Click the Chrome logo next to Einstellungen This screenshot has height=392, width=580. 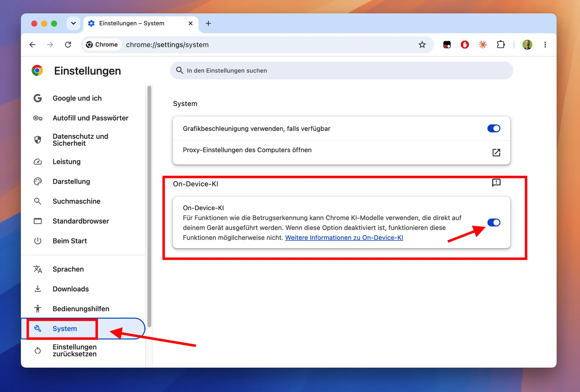tap(37, 71)
